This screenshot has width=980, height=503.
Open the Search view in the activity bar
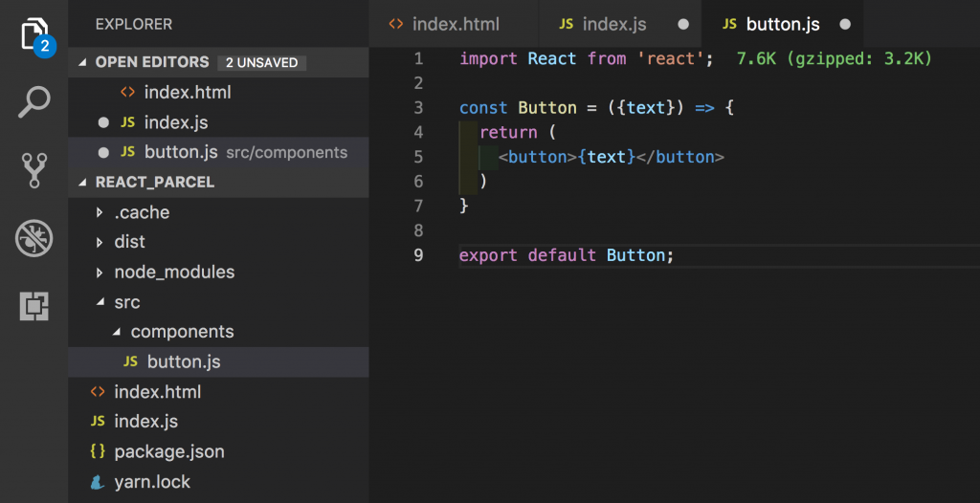(x=34, y=101)
